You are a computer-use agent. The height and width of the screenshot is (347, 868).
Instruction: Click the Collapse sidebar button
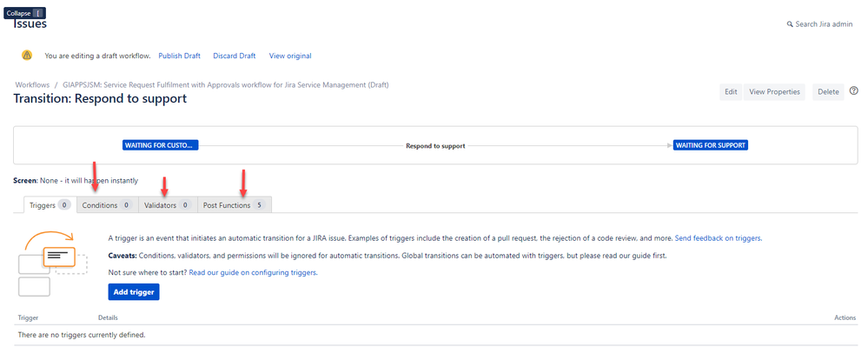(x=24, y=13)
